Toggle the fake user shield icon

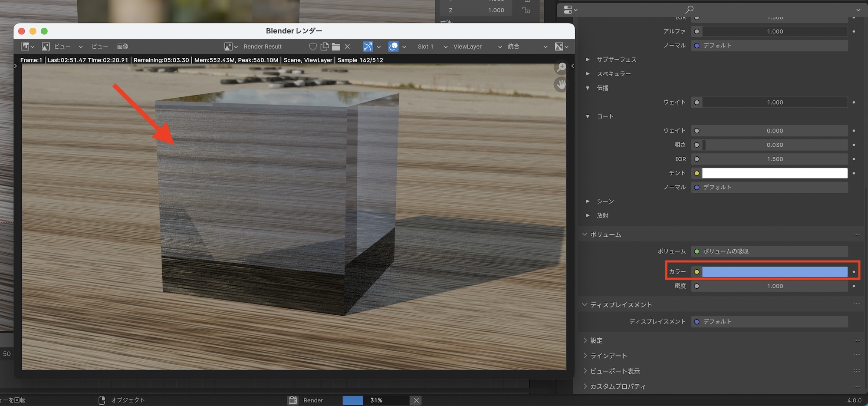[x=312, y=46]
